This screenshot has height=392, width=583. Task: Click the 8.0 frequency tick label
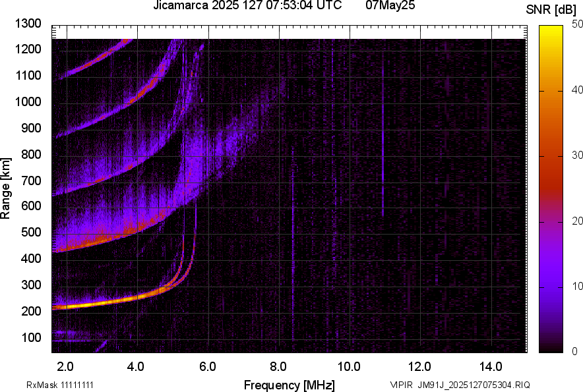tap(278, 366)
